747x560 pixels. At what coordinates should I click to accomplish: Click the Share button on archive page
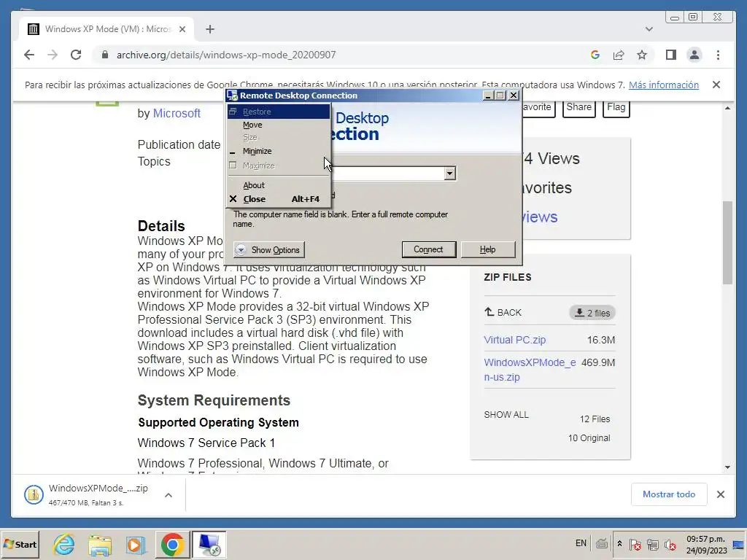578,107
